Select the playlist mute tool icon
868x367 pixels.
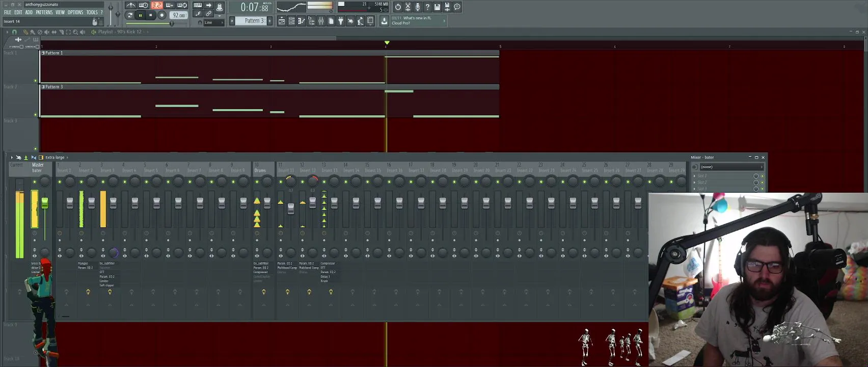47,32
